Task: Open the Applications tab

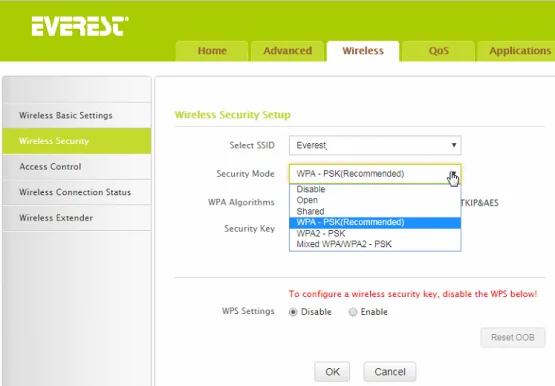Action: coord(517,51)
